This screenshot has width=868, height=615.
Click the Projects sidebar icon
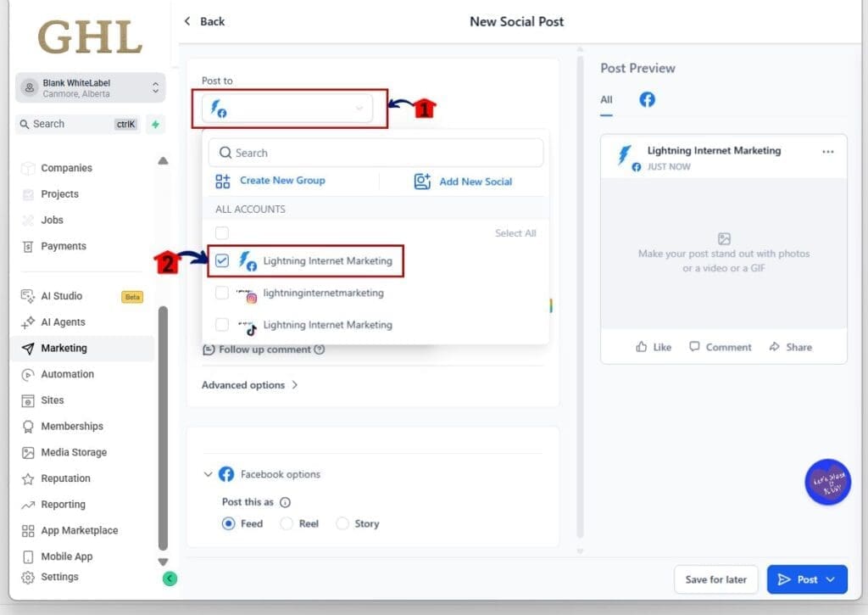tap(28, 194)
